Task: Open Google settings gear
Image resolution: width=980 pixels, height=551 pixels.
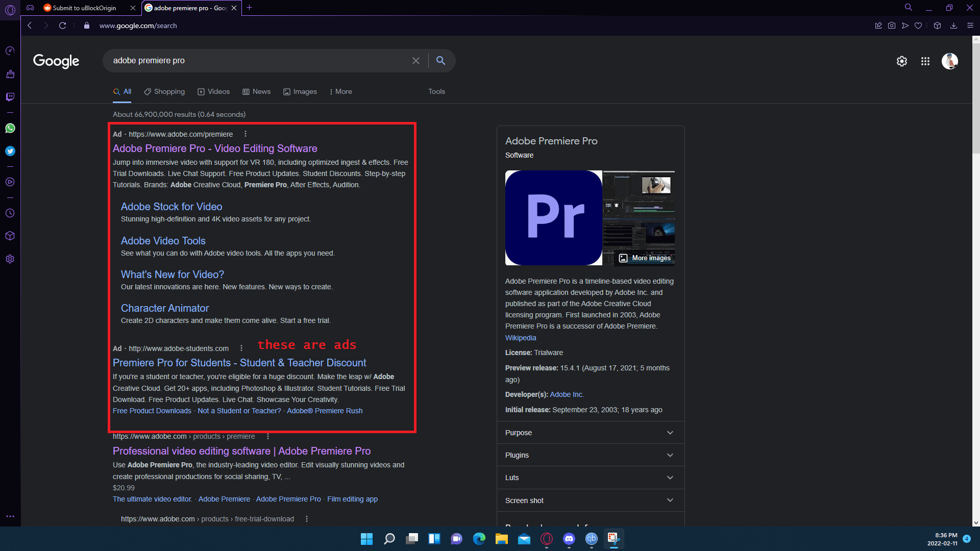Action: coord(902,61)
